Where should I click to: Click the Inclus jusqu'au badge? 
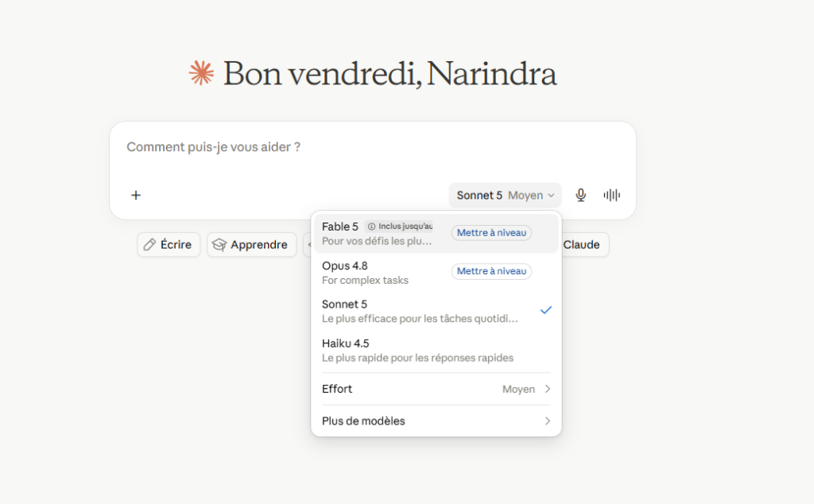[x=399, y=227]
